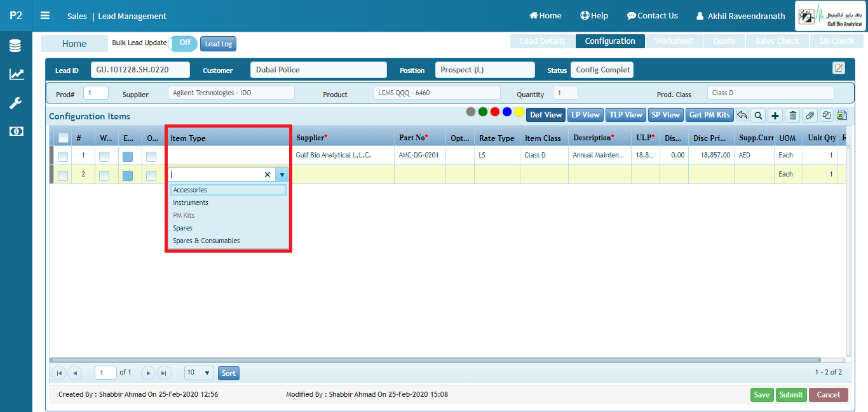868x412 pixels.
Task: Click the edit lead pencil icon
Action: (x=839, y=68)
